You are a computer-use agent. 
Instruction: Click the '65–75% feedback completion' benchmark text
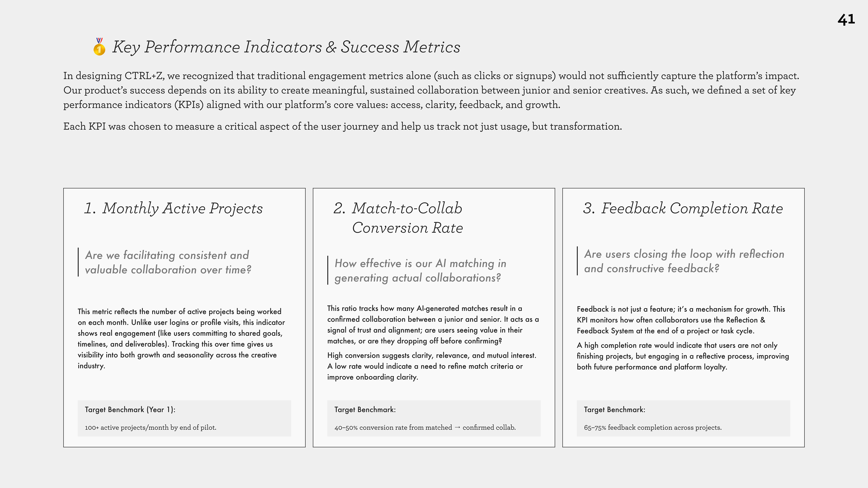click(x=652, y=428)
